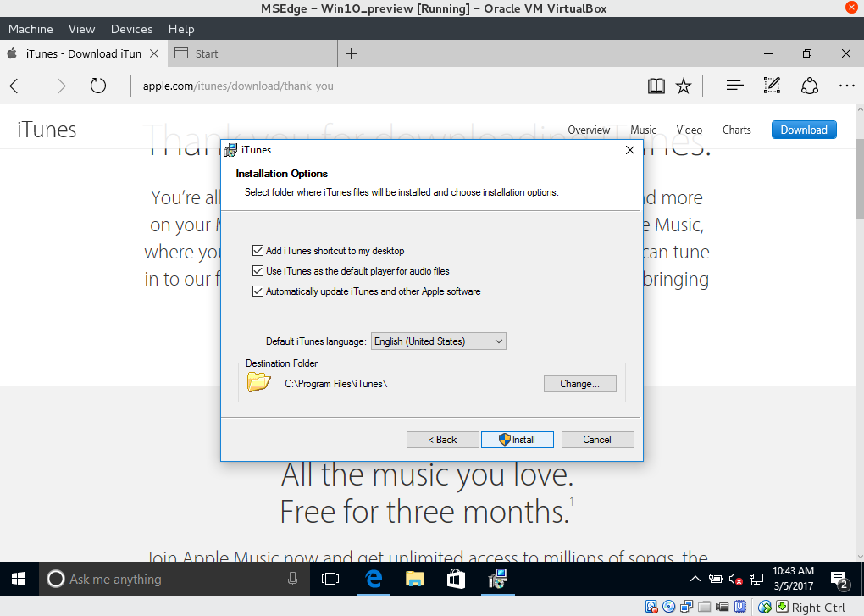Launch the Windows Store from taskbar
Screen dimensions: 864x616
(456, 579)
